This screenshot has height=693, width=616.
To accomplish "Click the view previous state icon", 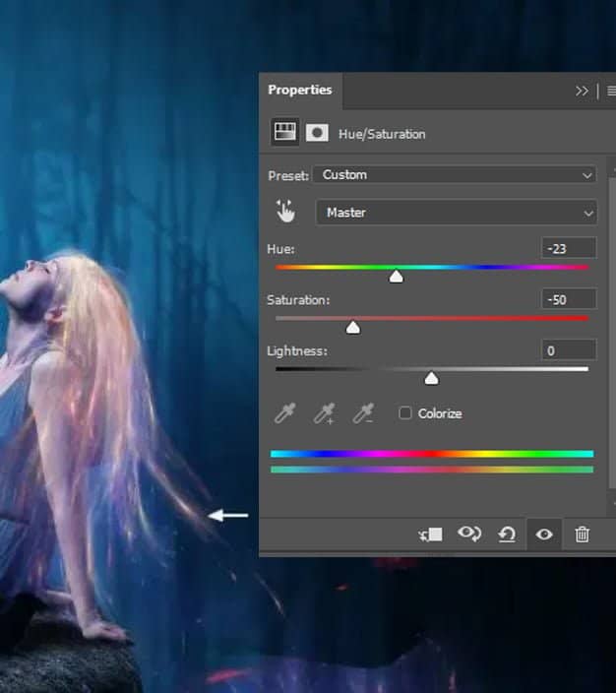I will (469, 535).
